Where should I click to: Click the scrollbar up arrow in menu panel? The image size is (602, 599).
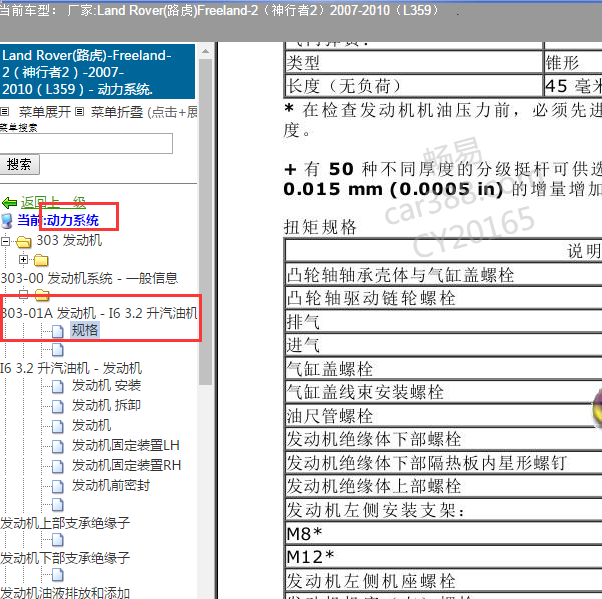(x=205, y=51)
